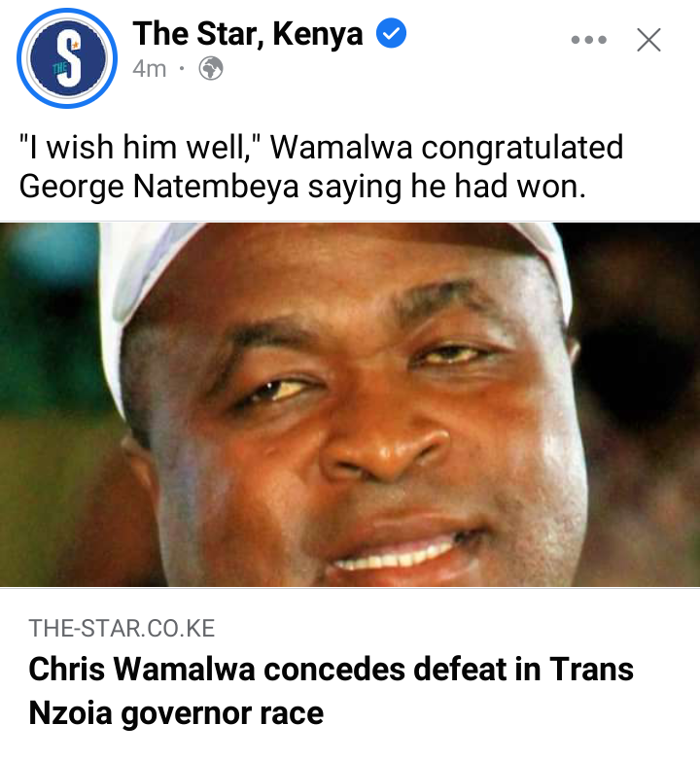This screenshot has height=759, width=700.
Task: Click the word 'Trans' in the headline
Action: [591, 669]
